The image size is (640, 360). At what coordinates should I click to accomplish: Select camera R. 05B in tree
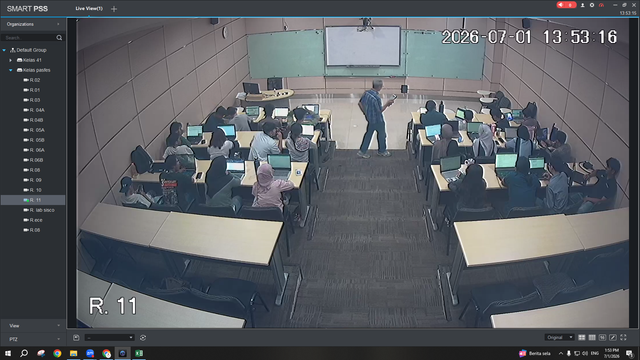pos(37,140)
